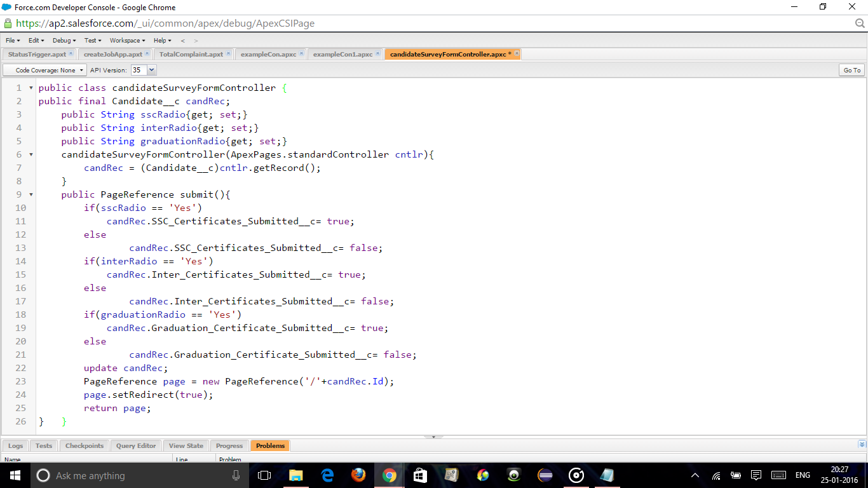The height and width of the screenshot is (488, 868).
Task: Open the Workspace menu
Action: (x=126, y=40)
